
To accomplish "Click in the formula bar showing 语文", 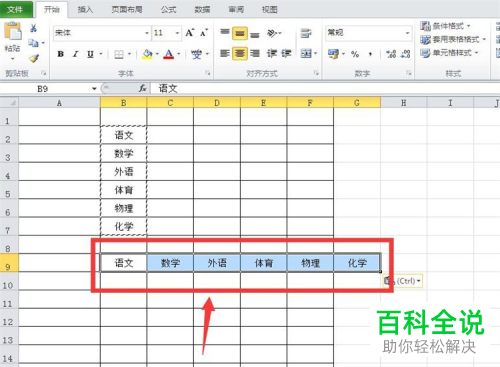I will pyautogui.click(x=325, y=89).
